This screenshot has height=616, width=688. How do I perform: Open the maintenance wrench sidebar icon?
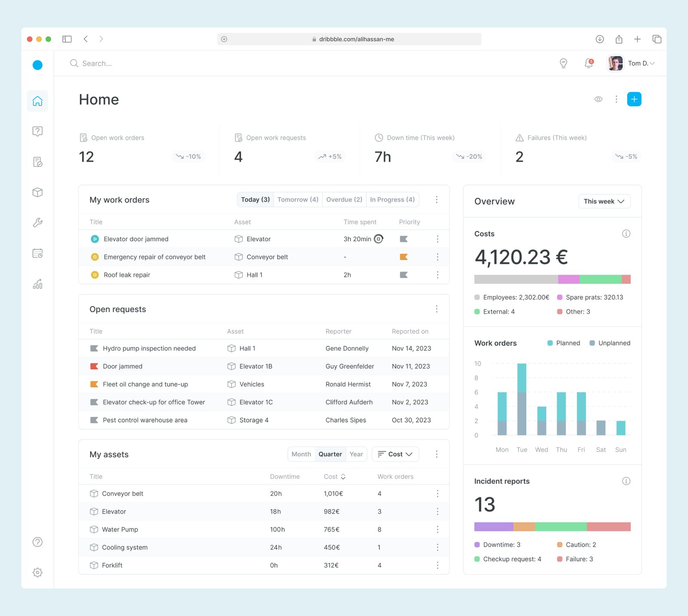[x=37, y=223]
